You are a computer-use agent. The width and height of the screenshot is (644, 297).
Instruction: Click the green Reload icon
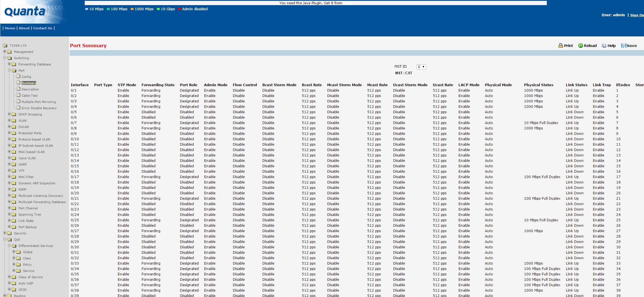[x=581, y=46]
